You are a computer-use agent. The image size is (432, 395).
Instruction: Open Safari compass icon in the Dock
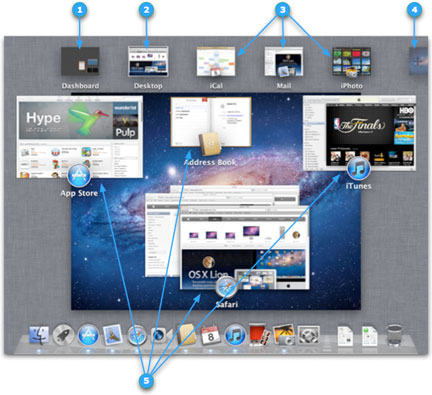(137, 336)
